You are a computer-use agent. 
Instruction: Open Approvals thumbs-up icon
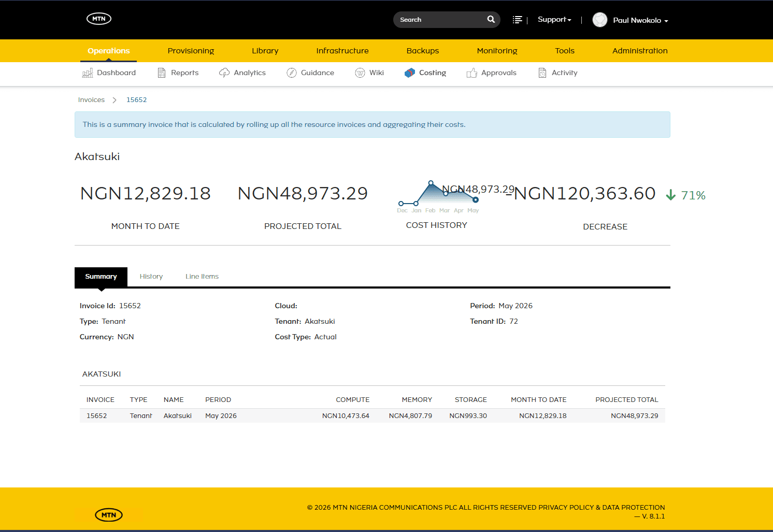coord(471,73)
